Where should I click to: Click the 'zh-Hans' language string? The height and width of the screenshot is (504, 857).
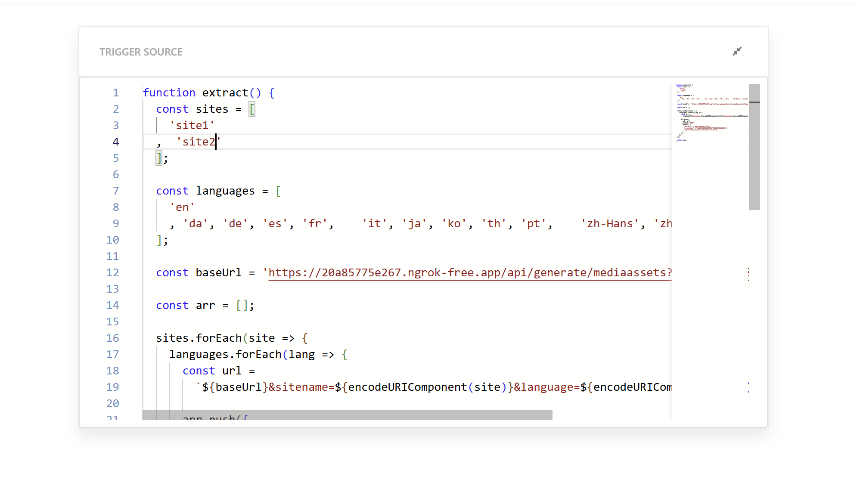610,223
